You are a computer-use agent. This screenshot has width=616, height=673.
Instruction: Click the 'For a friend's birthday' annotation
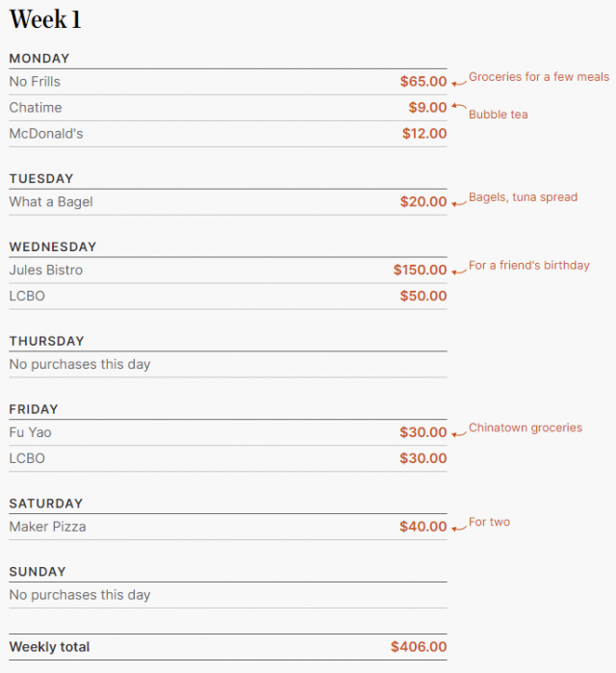pos(529,265)
